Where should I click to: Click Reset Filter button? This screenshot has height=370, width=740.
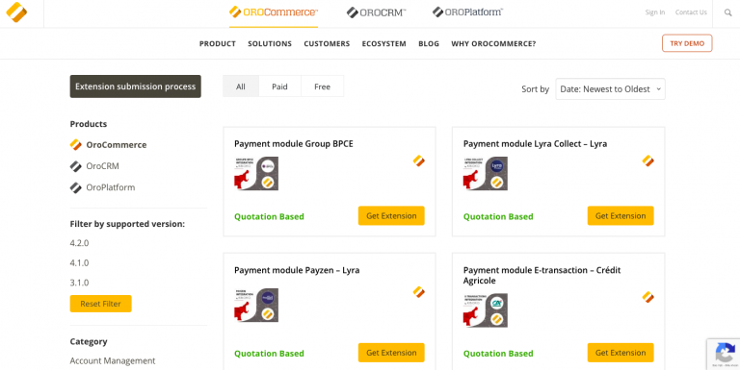(x=101, y=303)
